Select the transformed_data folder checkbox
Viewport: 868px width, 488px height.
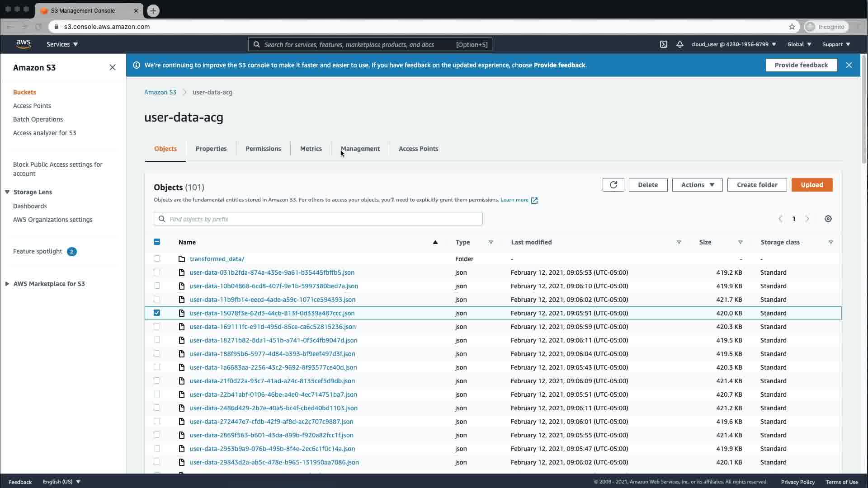(157, 258)
